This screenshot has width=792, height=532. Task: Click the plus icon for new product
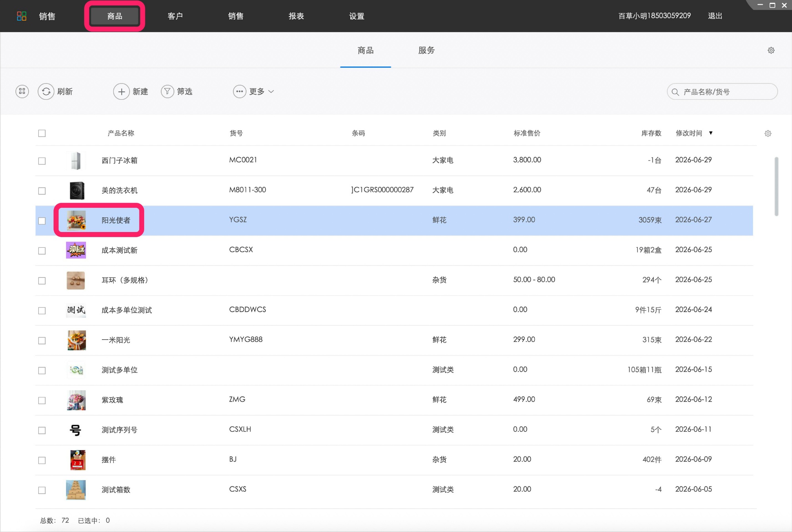[x=121, y=91]
